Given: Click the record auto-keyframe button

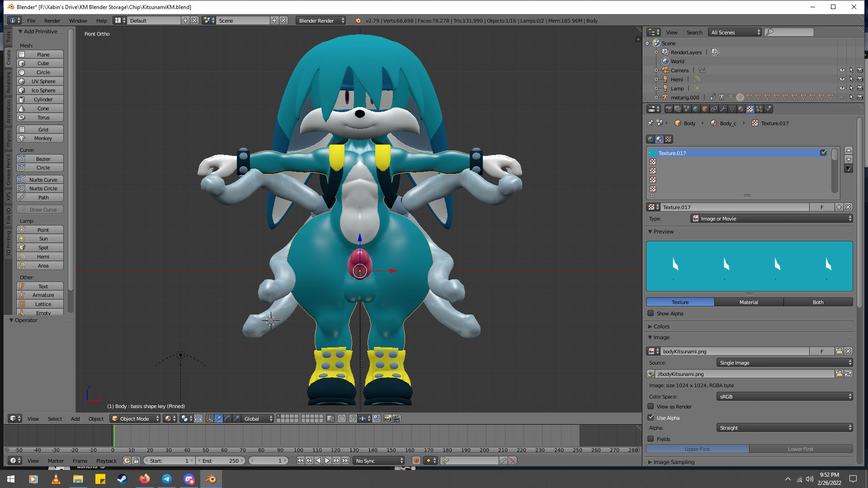Looking at the screenshot, I should 416,460.
